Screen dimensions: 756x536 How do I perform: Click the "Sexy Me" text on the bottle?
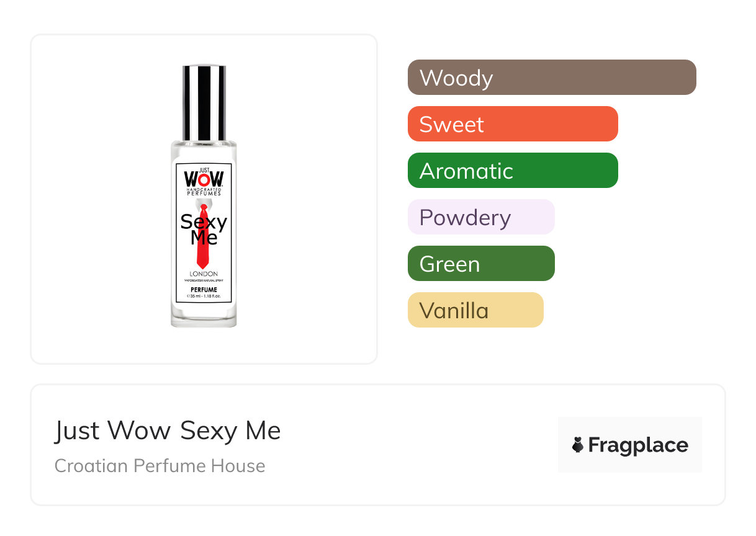(x=204, y=229)
